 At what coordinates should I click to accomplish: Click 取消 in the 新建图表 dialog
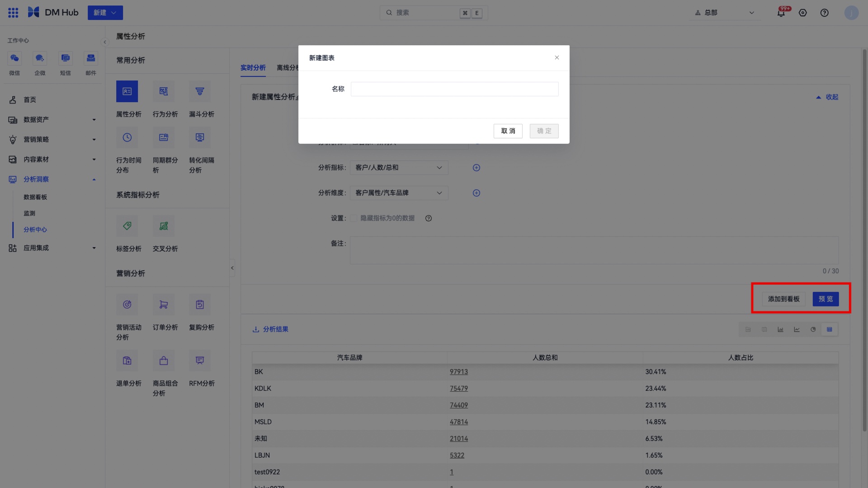pos(508,131)
